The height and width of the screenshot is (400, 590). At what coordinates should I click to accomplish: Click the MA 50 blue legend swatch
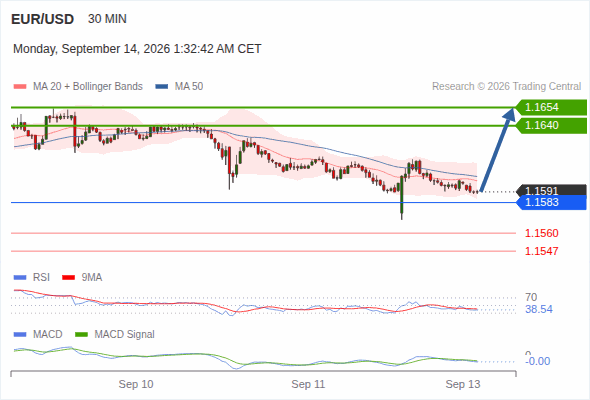162,87
